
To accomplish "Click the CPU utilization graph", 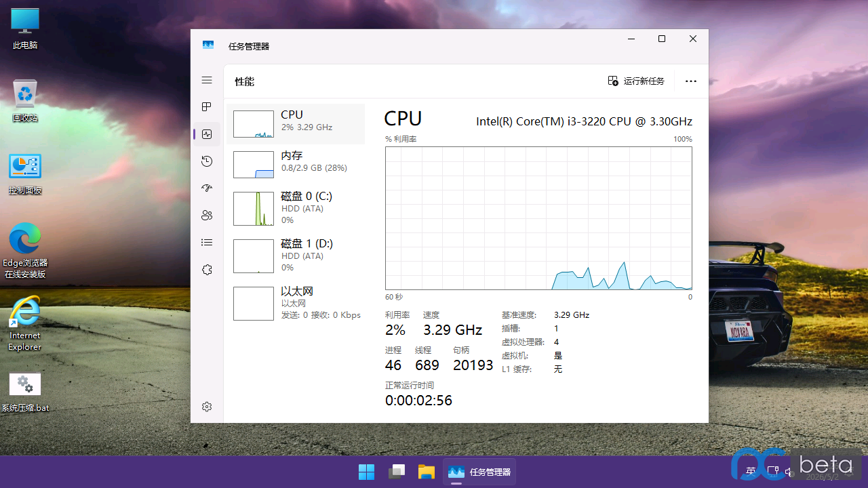I will coord(538,218).
